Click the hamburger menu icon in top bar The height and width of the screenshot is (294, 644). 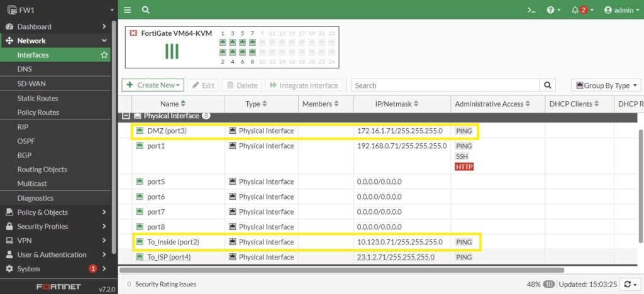(128, 10)
